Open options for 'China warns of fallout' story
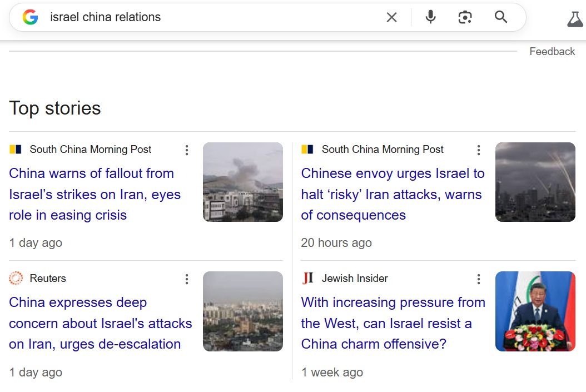Viewport: 586px width, 392px height. pyautogui.click(x=186, y=150)
